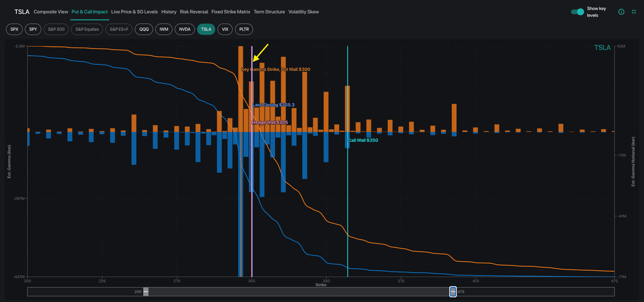This screenshot has height=302, width=644.
Task: Click the right range slider handle at 475
Action: [x=453, y=292]
